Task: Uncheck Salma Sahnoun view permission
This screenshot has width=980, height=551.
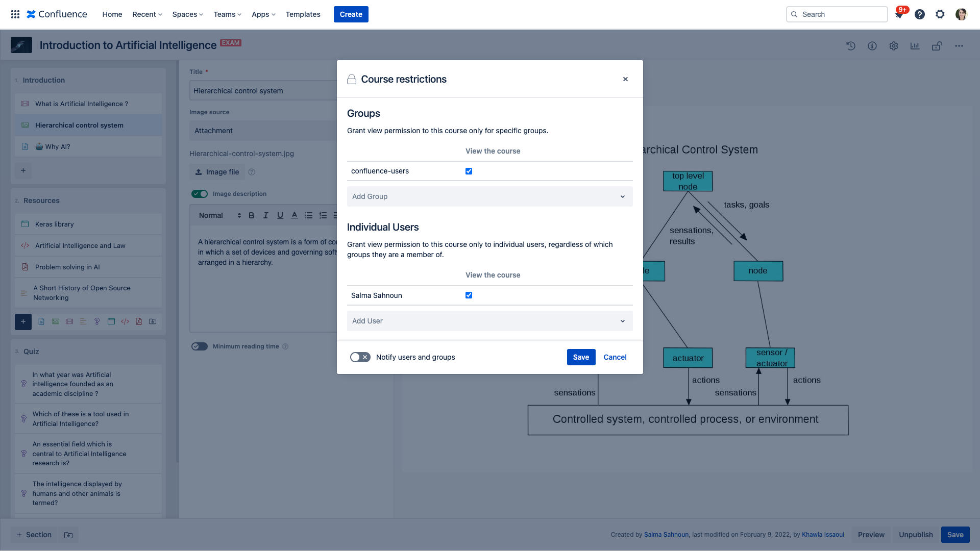Action: pos(469,295)
